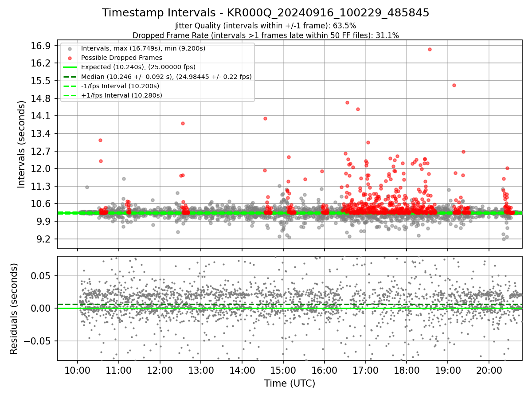Select legend entry 'Expected (10.240s), (25.00000 fps)'
532x399 pixels.
(x=139, y=67)
